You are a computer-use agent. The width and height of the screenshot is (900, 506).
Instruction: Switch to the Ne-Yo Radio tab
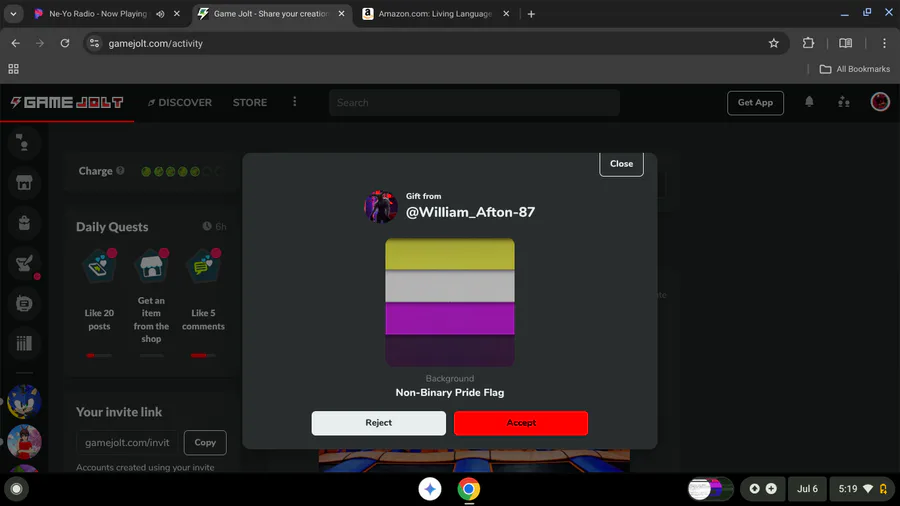pyautogui.click(x=98, y=14)
